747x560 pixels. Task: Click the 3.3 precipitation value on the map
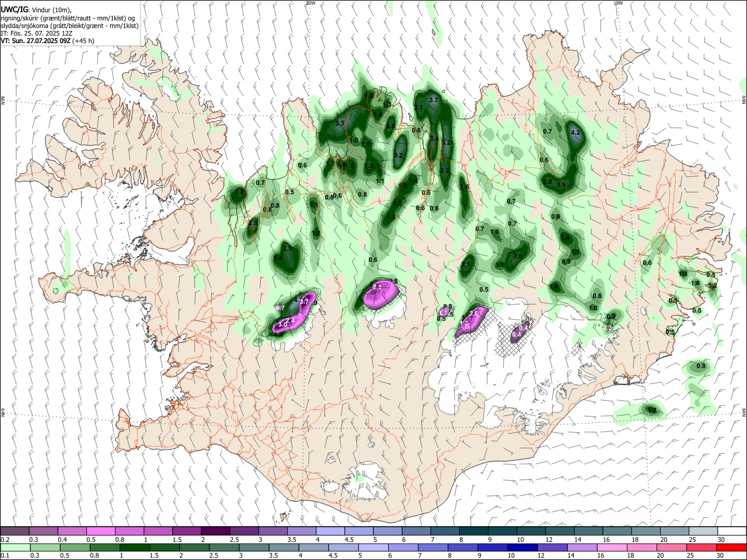pyautogui.click(x=340, y=123)
